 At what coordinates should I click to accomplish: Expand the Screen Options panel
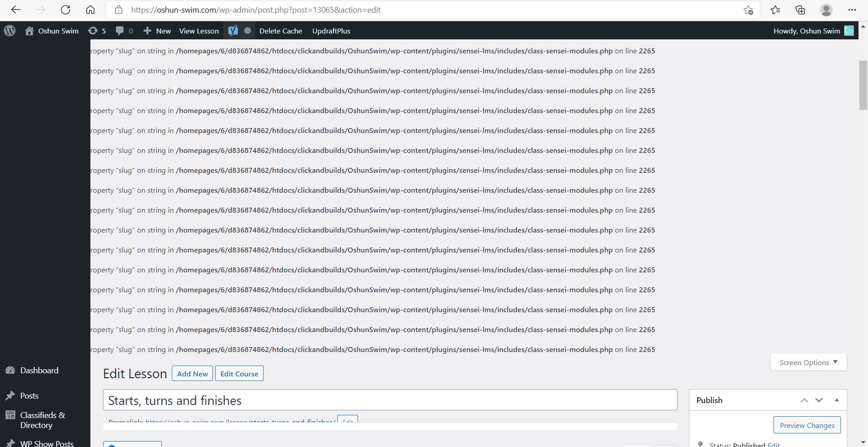807,362
